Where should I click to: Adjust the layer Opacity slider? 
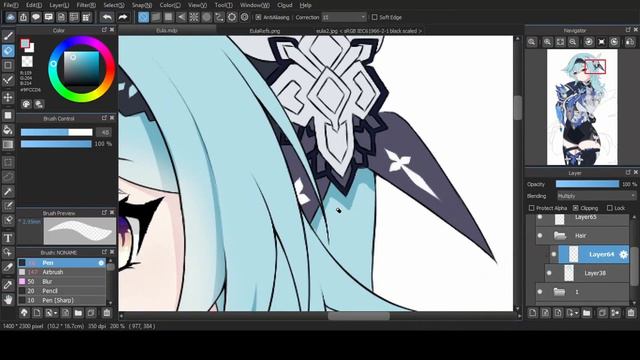tap(587, 184)
